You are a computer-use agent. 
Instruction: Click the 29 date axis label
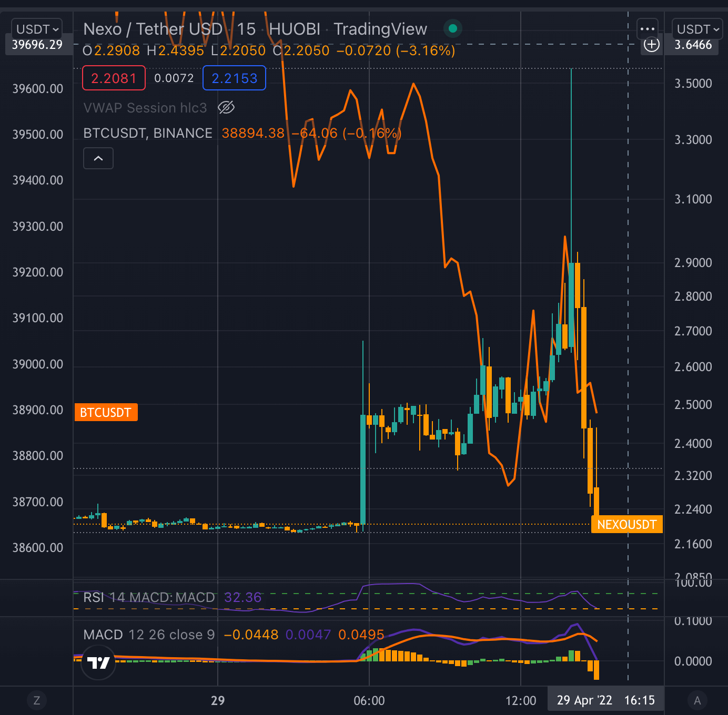(x=218, y=701)
